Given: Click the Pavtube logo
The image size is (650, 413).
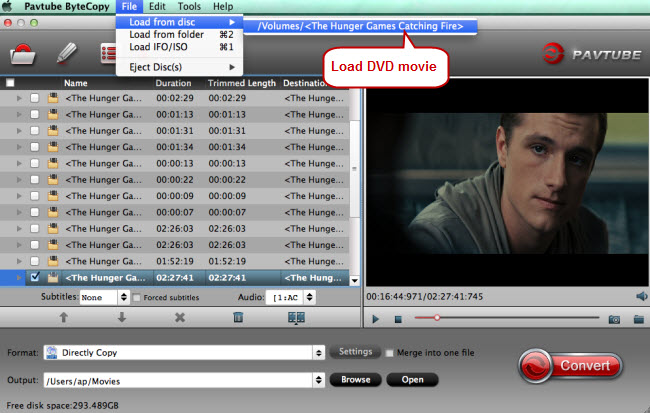Looking at the screenshot, I should coord(592,54).
